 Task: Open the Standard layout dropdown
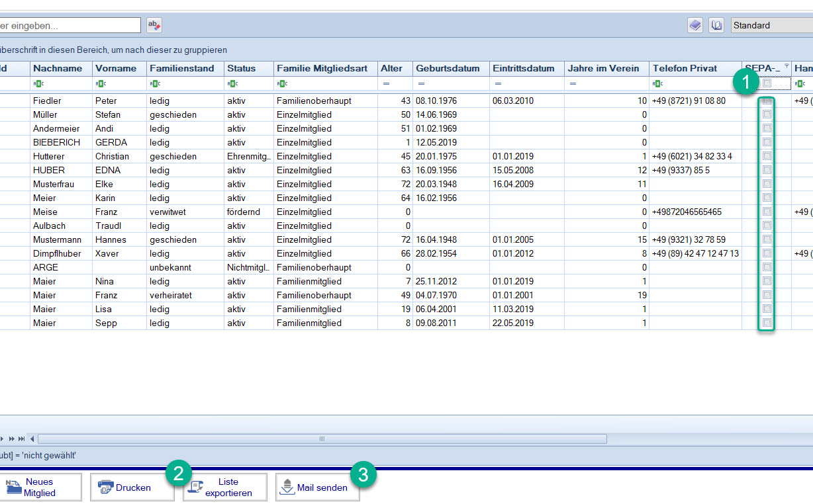pyautogui.click(x=771, y=25)
